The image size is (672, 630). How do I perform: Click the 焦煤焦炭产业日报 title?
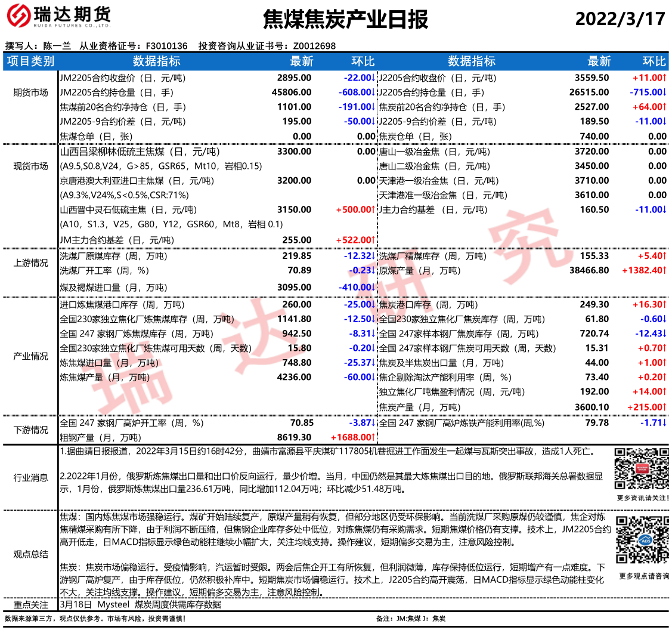pos(345,20)
